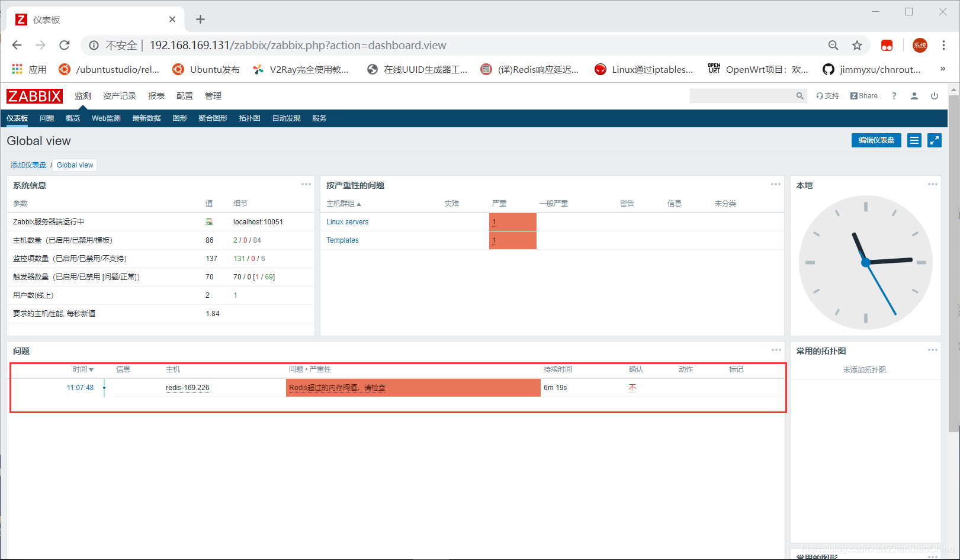The width and height of the screenshot is (960, 560).
Task: Open the 本地 clock widget options dots
Action: coord(933,184)
